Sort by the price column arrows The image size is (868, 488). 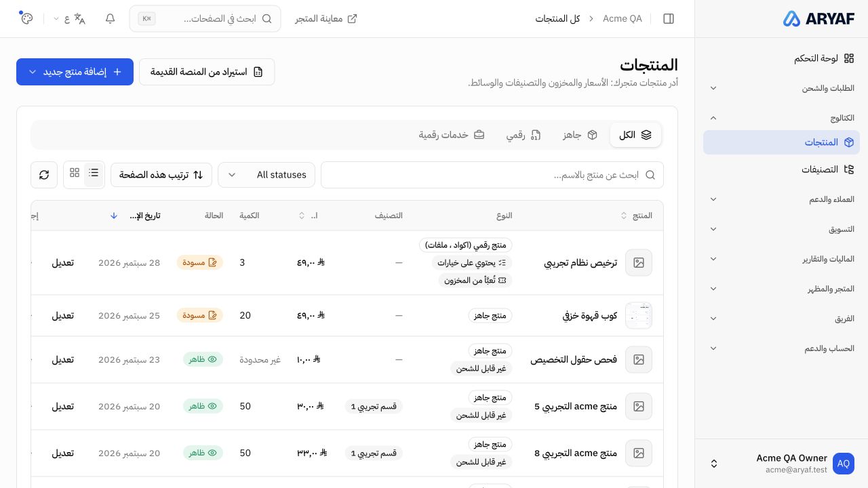pyautogui.click(x=302, y=216)
